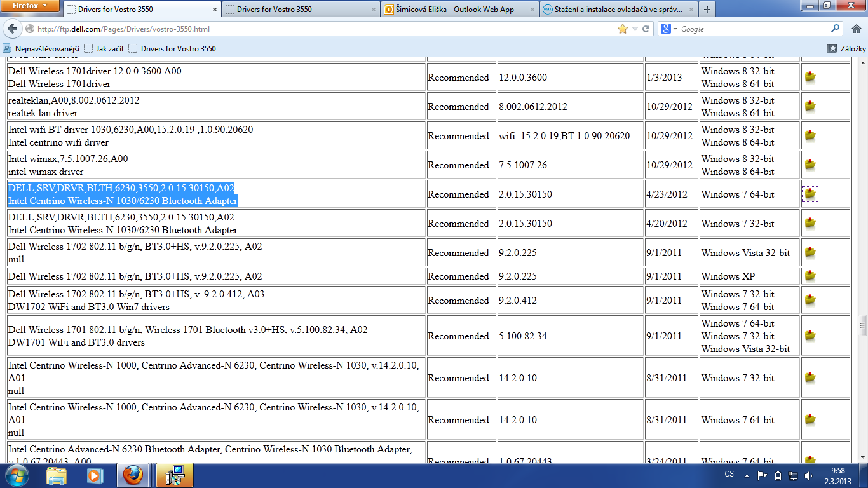Click the text "realteklan,A00,8.002.0612.2012"

[x=74, y=100]
